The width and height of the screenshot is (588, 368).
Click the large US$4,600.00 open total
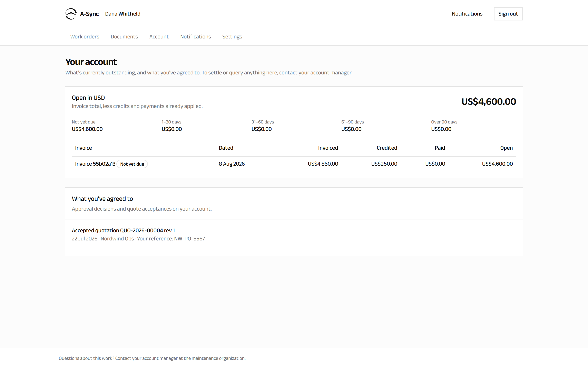click(489, 101)
